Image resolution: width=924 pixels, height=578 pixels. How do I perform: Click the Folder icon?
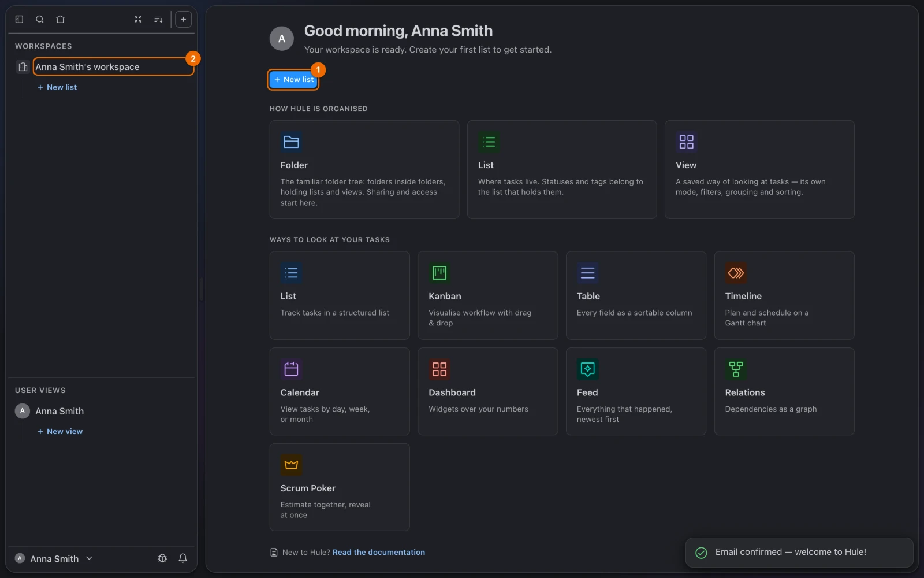(x=291, y=142)
